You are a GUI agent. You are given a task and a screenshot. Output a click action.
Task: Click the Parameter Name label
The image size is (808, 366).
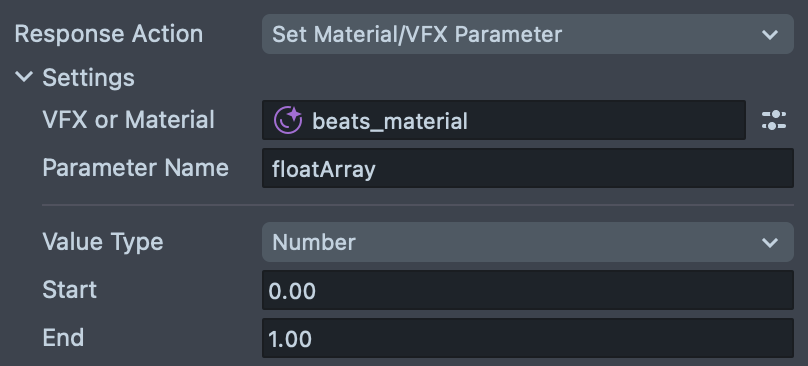pyautogui.click(x=136, y=168)
